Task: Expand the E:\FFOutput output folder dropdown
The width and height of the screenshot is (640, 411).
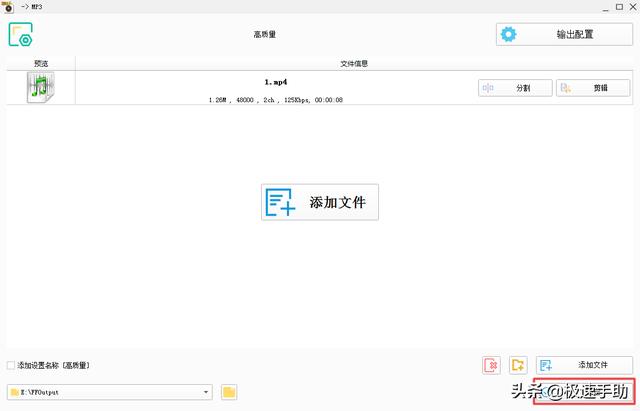Action: click(206, 392)
